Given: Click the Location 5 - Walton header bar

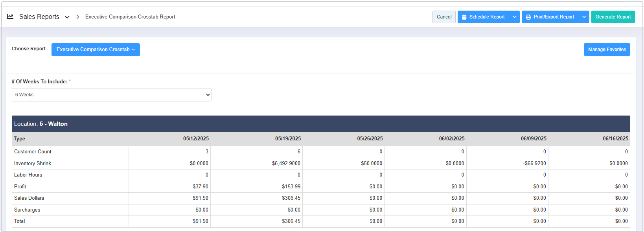Looking at the screenshot, I should click(321, 124).
